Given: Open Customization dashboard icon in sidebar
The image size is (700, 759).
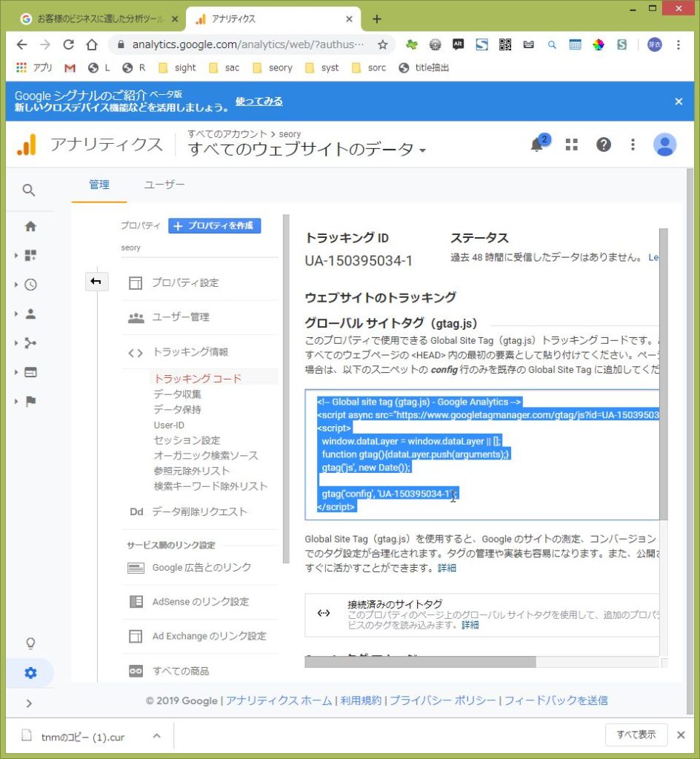Looking at the screenshot, I should [30, 255].
